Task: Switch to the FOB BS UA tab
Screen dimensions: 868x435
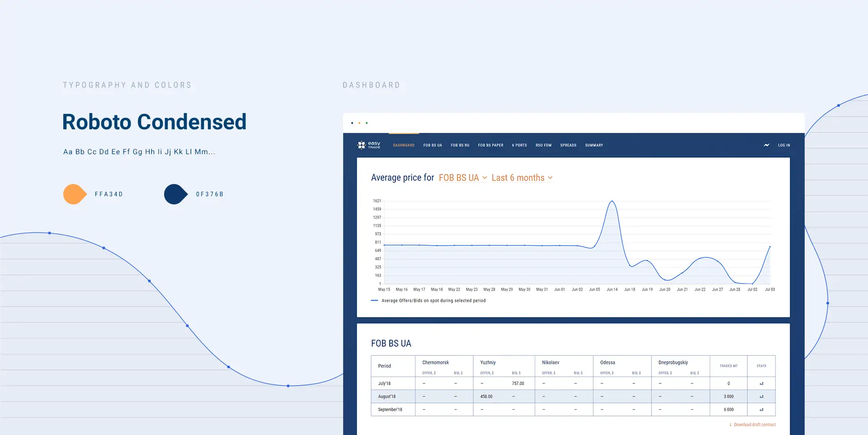Action: (x=433, y=145)
